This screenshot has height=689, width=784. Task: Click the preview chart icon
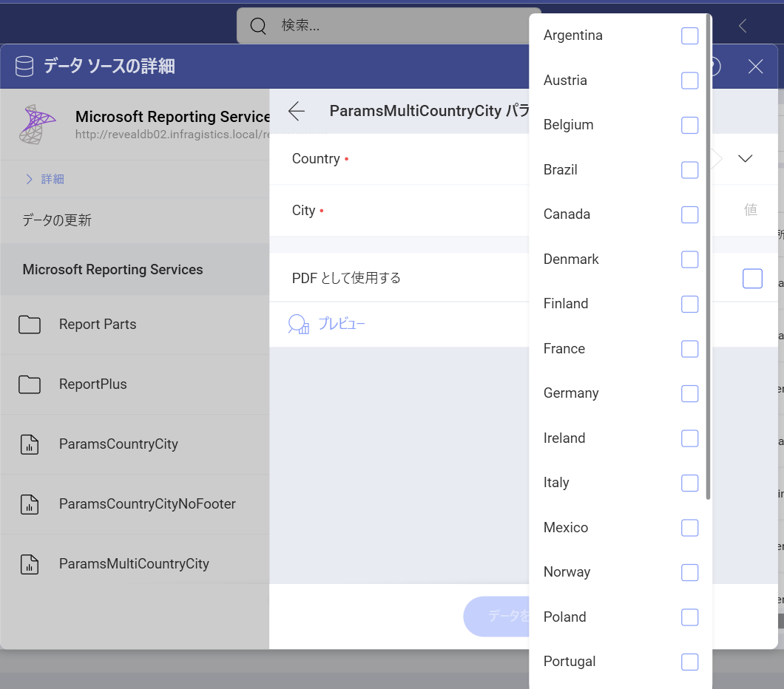tap(299, 325)
